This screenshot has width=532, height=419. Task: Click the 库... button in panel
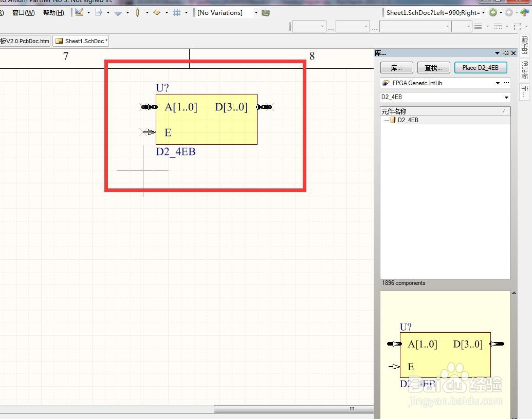pos(397,68)
